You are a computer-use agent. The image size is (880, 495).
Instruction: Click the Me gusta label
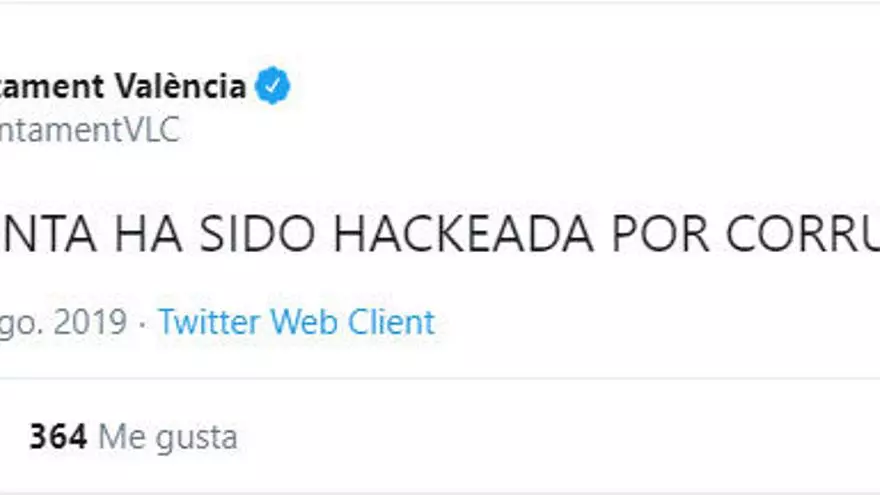168,437
